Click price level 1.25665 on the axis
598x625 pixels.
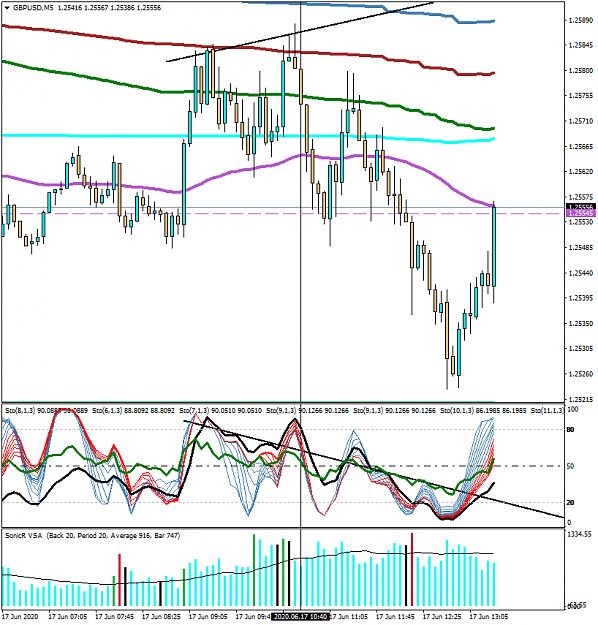(580, 146)
